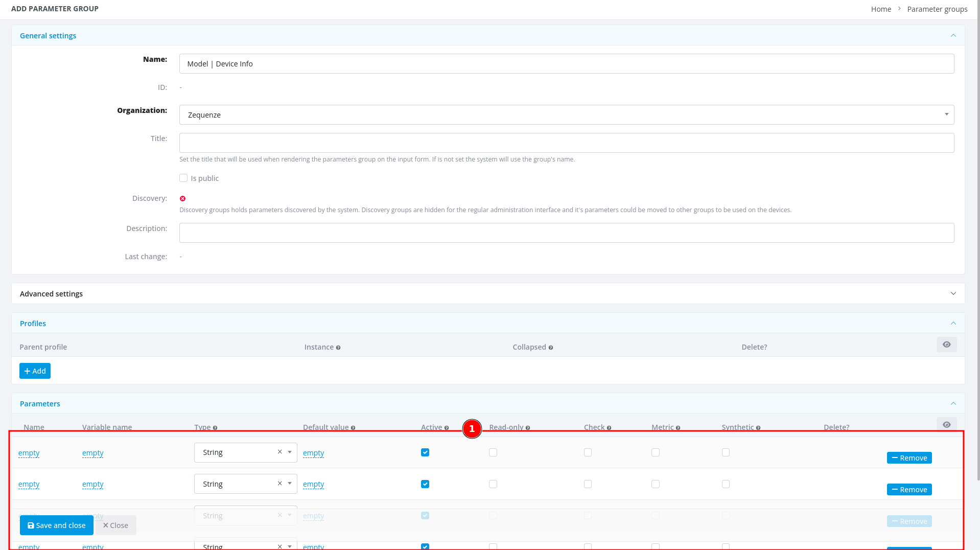Click the help icon next to Type header
980x550 pixels.
(215, 428)
